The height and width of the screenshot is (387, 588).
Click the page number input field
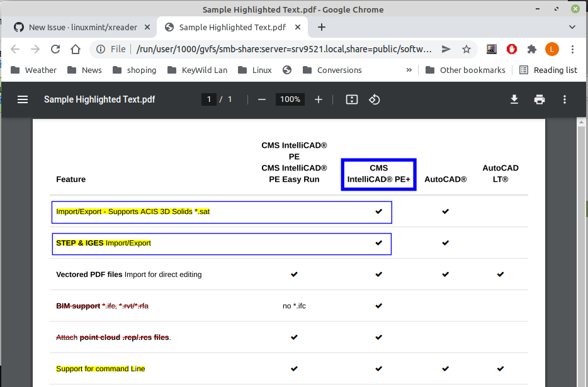[x=209, y=99]
